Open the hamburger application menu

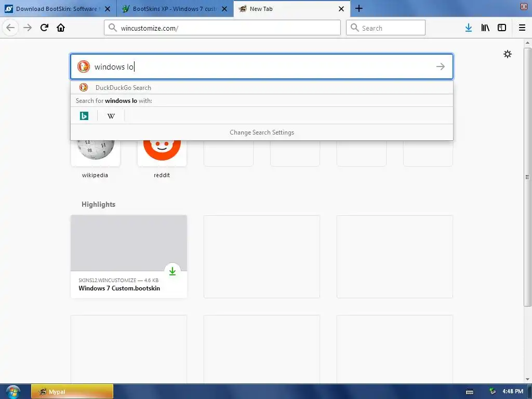[522, 28]
